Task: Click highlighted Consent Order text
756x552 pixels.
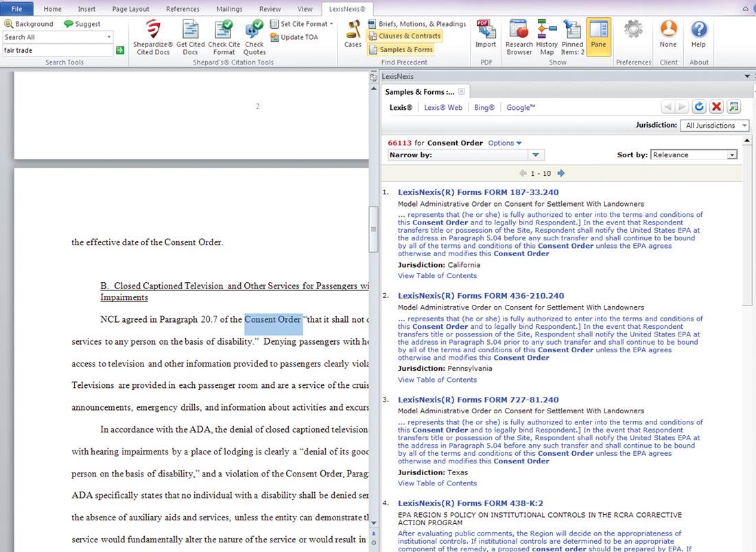Action: coord(273,319)
